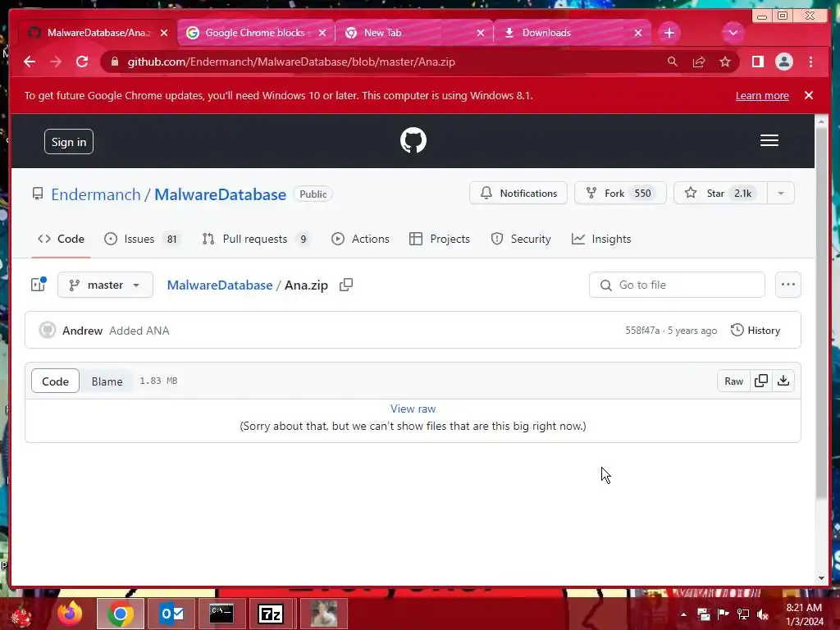Click Chrome back arrow
Viewport: 840px width, 630px height.
point(30,62)
